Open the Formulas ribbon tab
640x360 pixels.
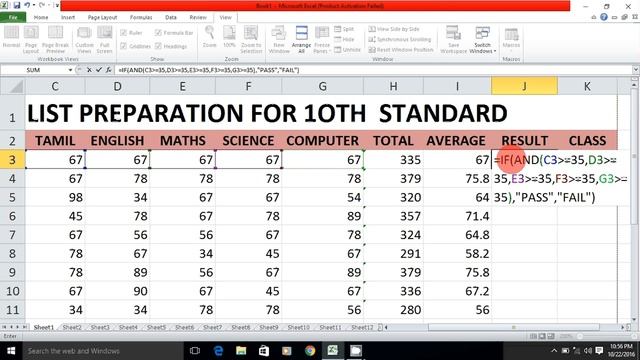(141, 17)
